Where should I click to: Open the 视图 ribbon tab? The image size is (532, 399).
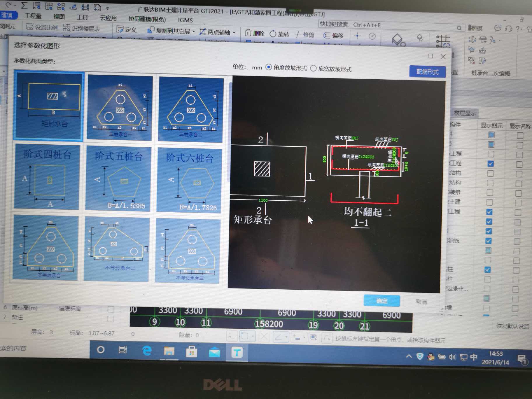coord(59,17)
